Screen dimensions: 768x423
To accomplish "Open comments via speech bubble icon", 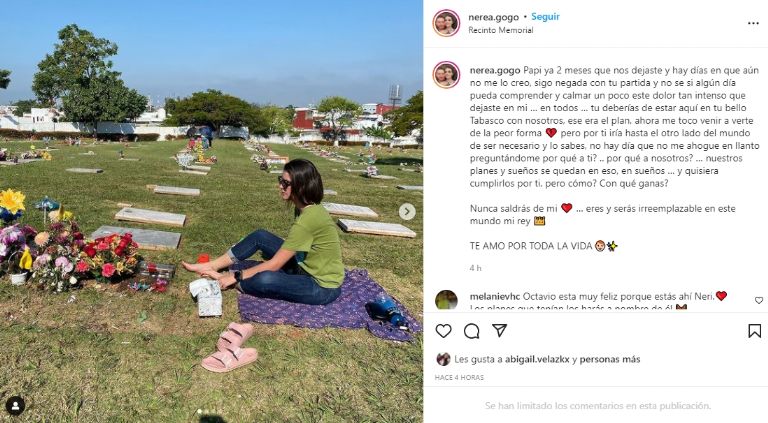I will 471,331.
